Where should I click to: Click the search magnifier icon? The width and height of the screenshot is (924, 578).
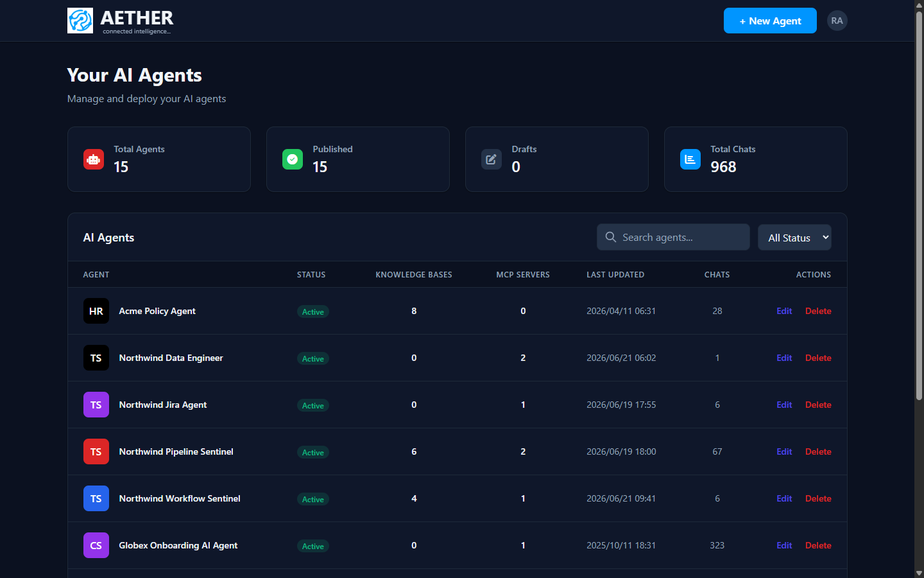pos(611,237)
